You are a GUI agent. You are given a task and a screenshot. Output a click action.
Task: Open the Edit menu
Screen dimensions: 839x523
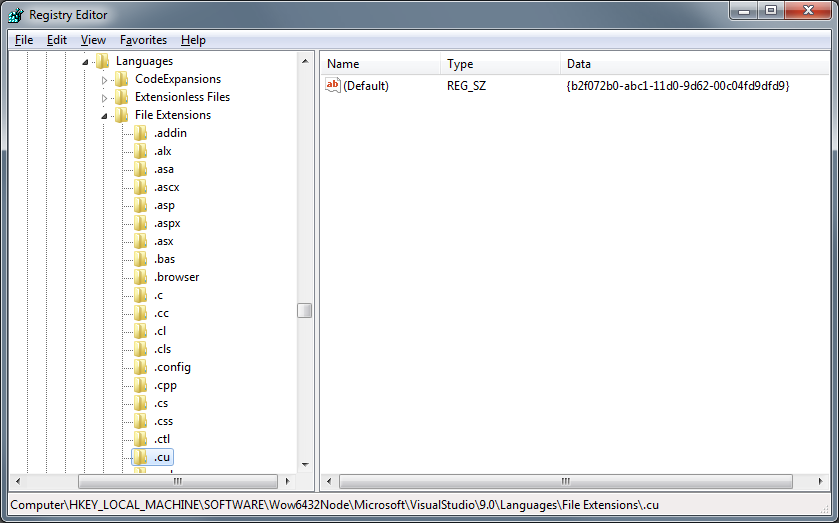[57, 40]
